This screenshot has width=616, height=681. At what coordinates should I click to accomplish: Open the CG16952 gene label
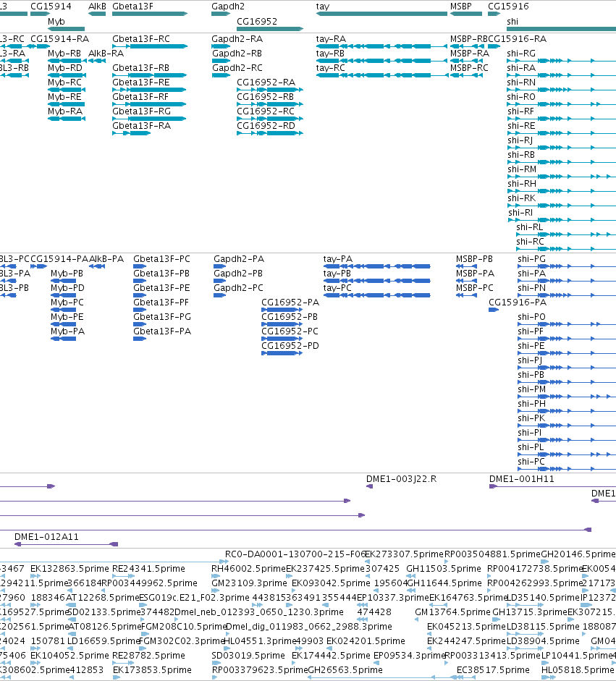coord(257,21)
